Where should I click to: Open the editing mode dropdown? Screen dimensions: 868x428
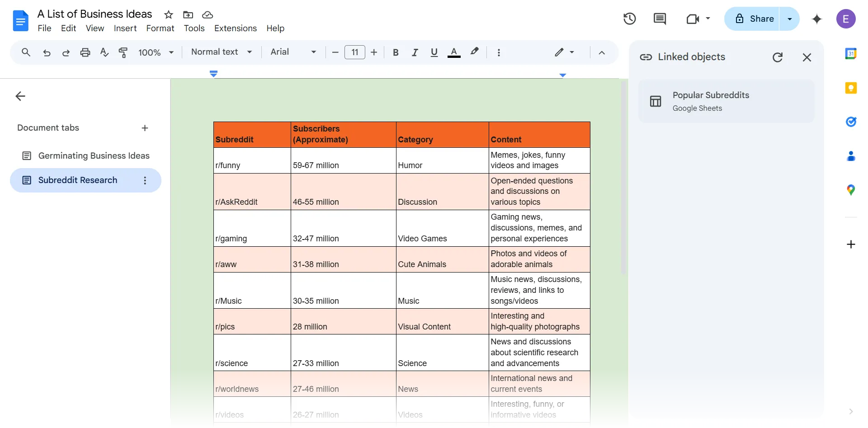[x=564, y=52]
